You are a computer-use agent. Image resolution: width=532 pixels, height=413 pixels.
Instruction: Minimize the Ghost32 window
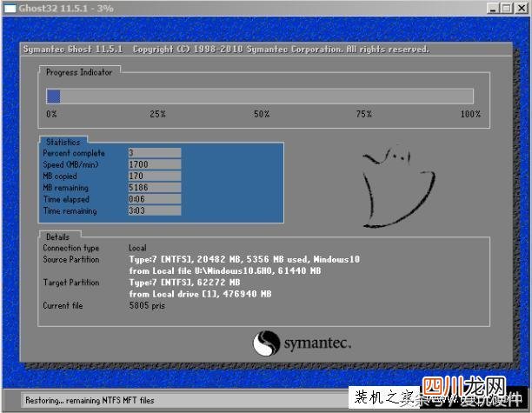point(492,8)
